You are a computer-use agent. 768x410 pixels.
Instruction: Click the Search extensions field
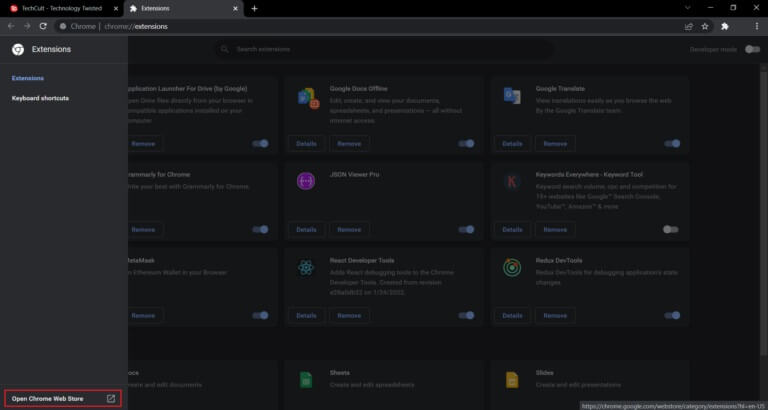(x=384, y=49)
